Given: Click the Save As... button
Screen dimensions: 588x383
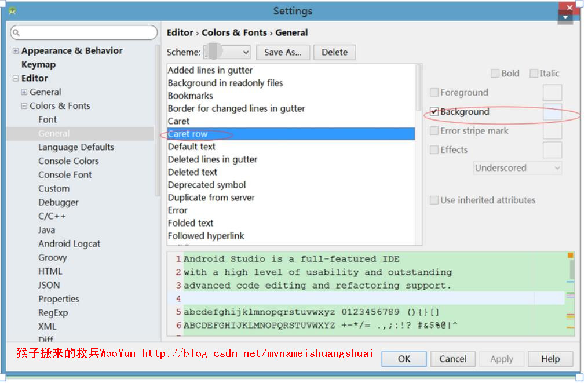Looking at the screenshot, I should (x=283, y=52).
